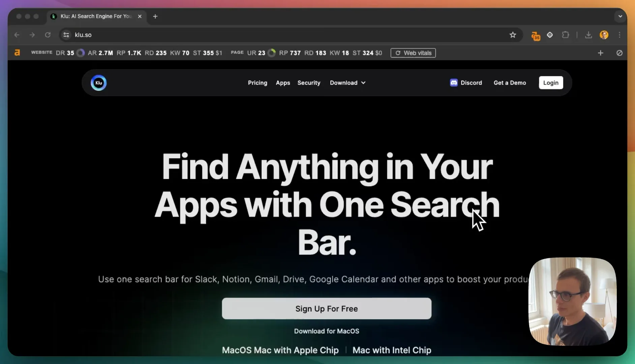Click the AR 2.7M metric
Image resolution: width=635 pixels, height=364 pixels.
100,53
